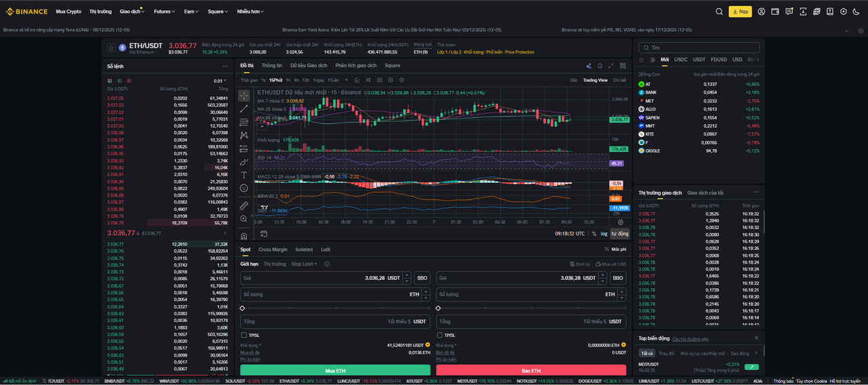The image size is (868, 385).
Task: Click the yellow Nạp deposit button
Action: pyautogui.click(x=741, y=12)
